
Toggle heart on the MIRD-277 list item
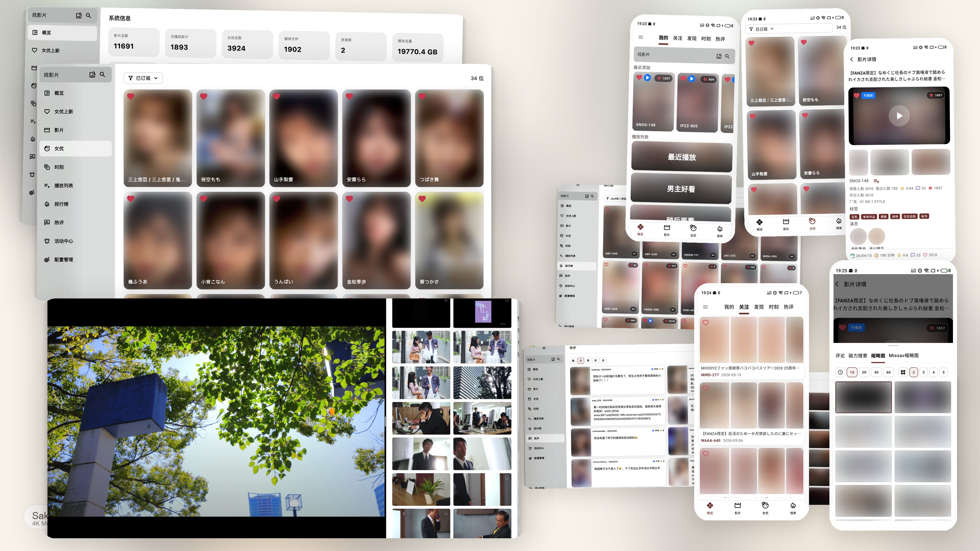pos(706,322)
